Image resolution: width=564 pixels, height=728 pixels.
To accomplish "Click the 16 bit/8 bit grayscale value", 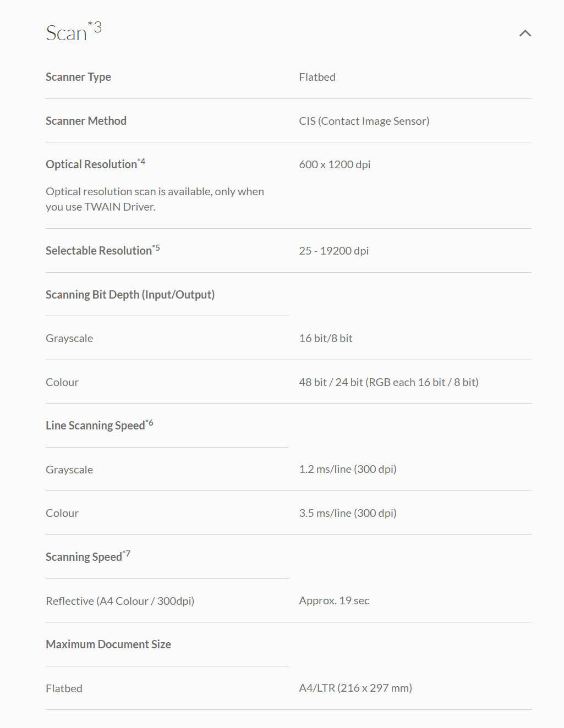I will [x=325, y=338].
